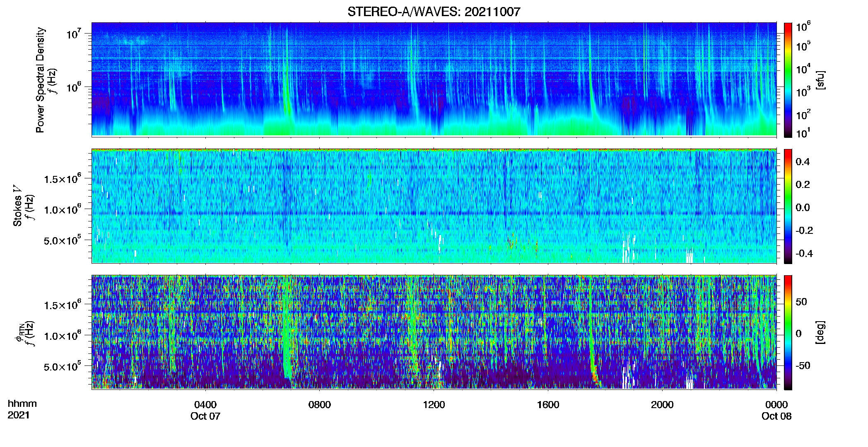Click the 0800 time axis tick label
Screen dimensions: 868x447
[x=320, y=405]
